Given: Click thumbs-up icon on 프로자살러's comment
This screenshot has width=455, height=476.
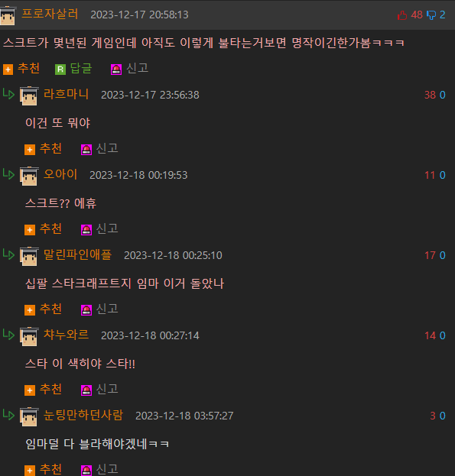Looking at the screenshot, I should [x=402, y=15].
